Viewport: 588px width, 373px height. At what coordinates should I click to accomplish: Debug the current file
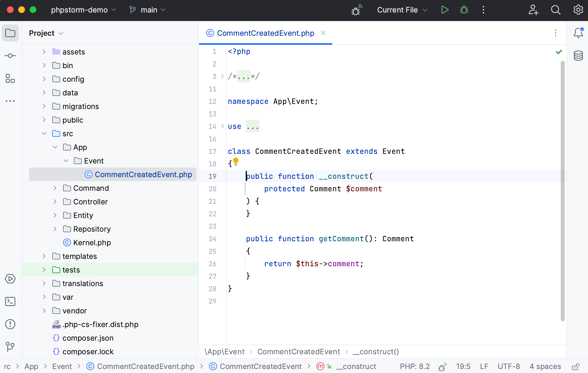[464, 10]
